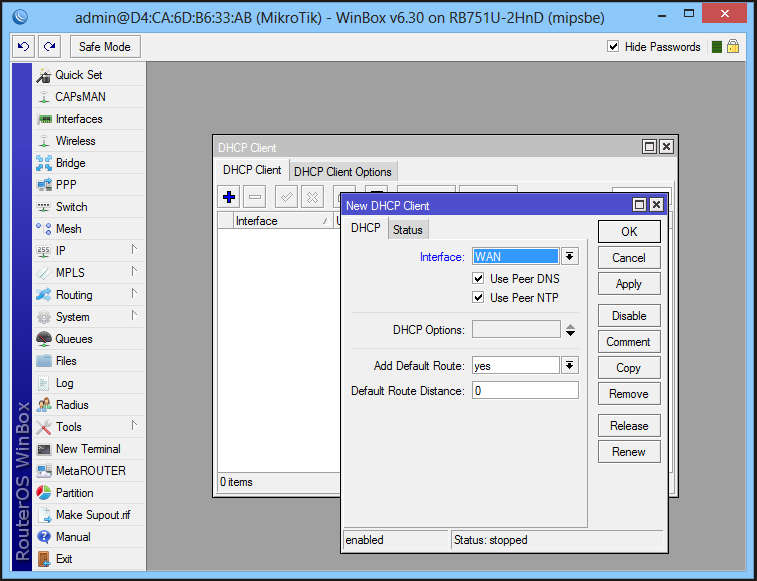Click the Add Default Route field

click(516, 366)
